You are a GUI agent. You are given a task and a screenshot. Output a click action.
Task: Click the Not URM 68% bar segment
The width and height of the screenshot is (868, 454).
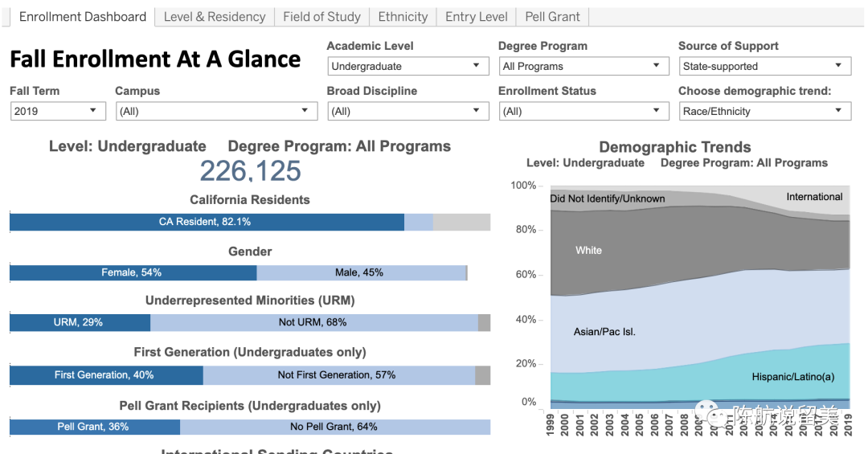(x=313, y=323)
